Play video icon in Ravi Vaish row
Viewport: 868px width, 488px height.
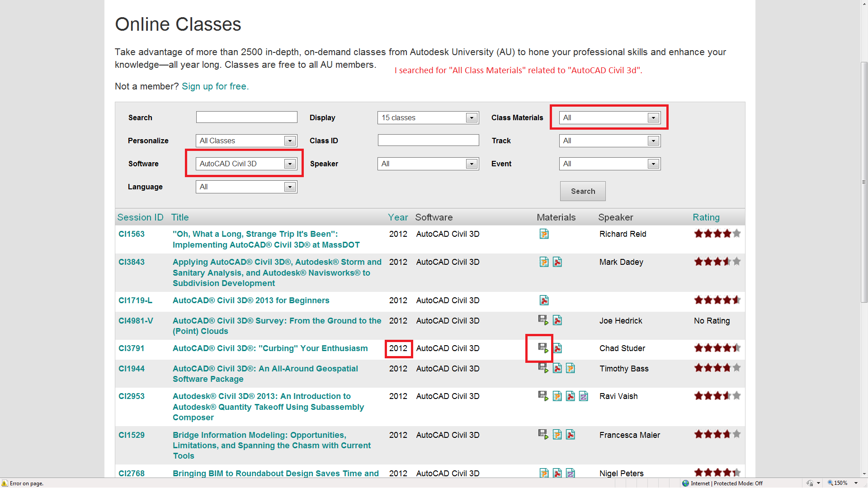543,396
